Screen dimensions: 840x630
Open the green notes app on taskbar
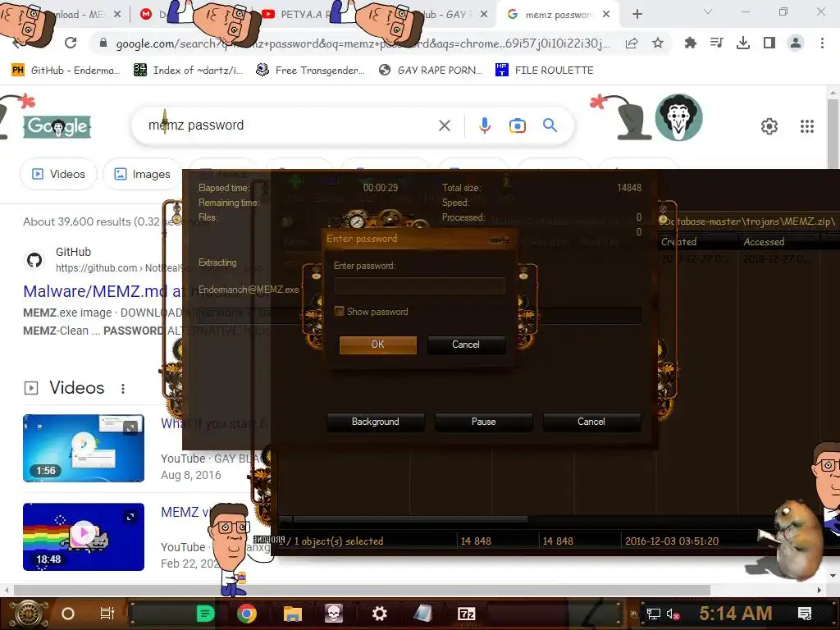coord(205,614)
